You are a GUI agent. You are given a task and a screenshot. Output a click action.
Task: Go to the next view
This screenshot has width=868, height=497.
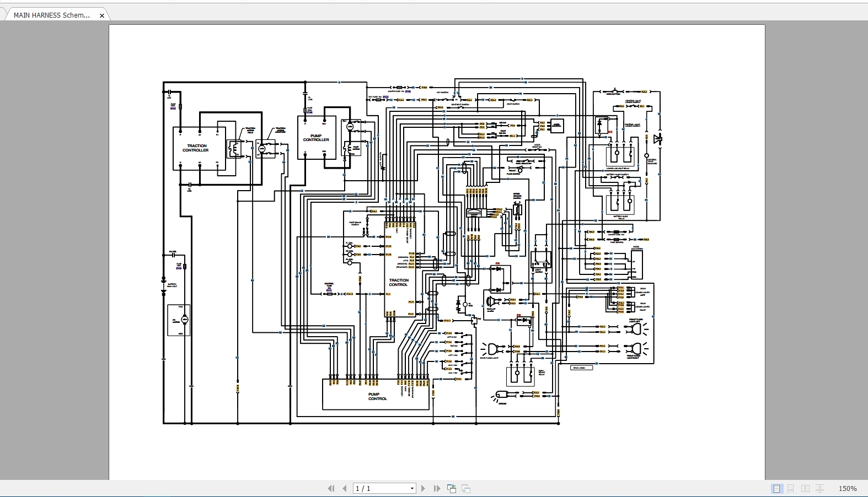466,488
